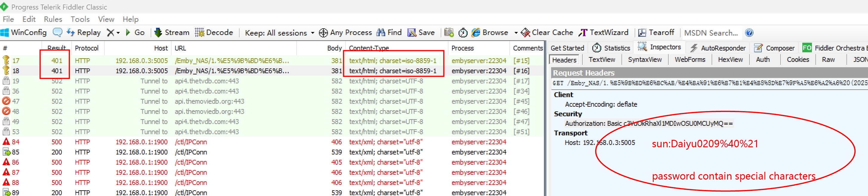868x196 pixels.
Task: Open the Rules menu
Action: 53,19
